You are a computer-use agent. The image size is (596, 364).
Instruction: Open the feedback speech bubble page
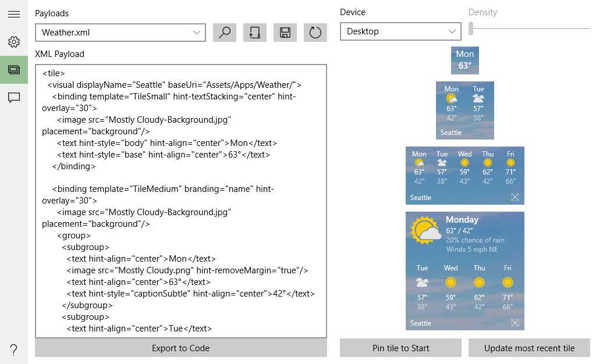(x=14, y=98)
